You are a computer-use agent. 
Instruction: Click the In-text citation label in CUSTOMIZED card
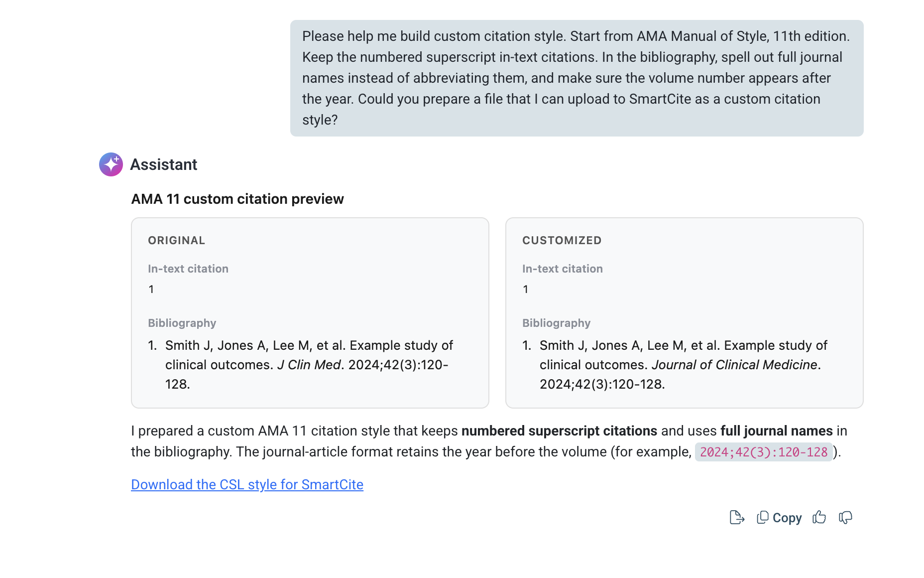(x=562, y=269)
